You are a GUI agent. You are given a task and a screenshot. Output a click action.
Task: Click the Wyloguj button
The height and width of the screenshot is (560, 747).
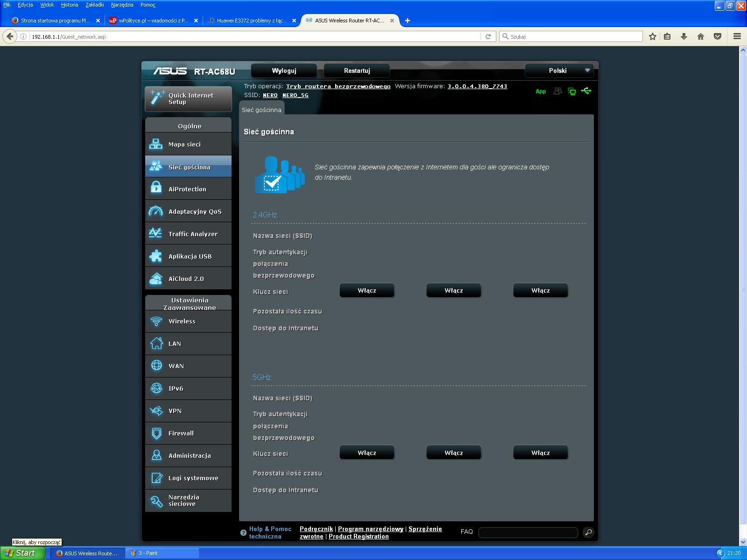pos(284,70)
